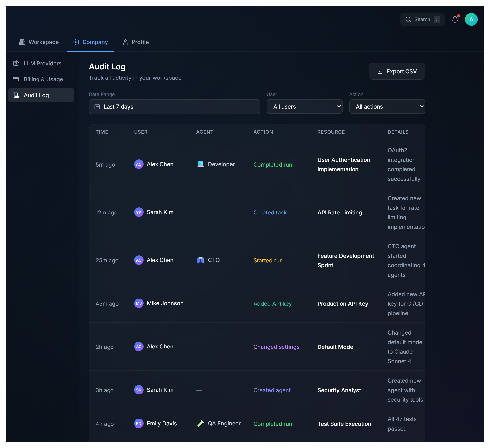Click the notification bell icon
The image size is (490, 448).
coord(455,19)
